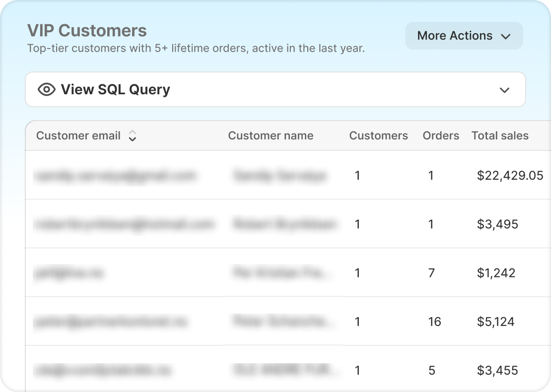Click the Total sales column header
The width and height of the screenshot is (551, 392).
500,136
